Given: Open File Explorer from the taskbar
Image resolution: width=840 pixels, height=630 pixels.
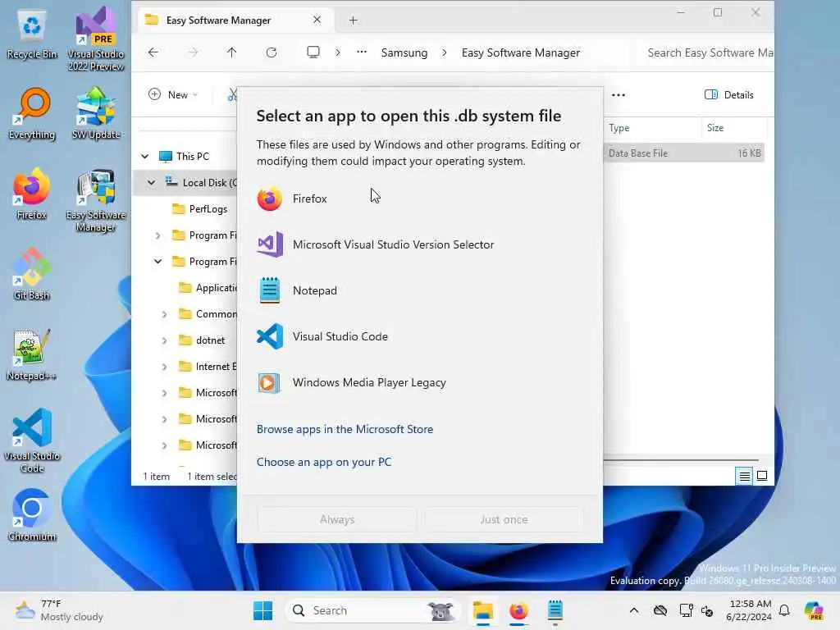Looking at the screenshot, I should (482, 610).
